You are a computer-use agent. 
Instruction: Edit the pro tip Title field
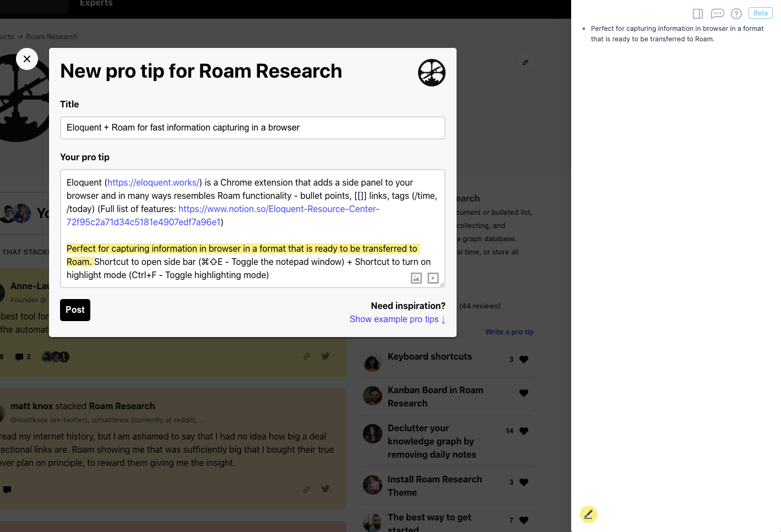(x=253, y=128)
